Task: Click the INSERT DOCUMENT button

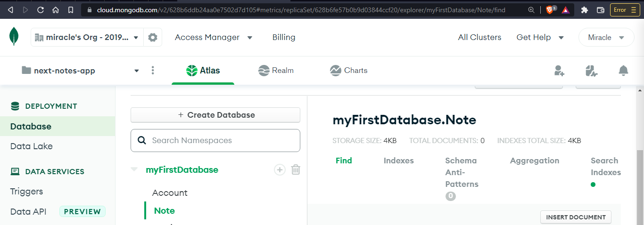Action: [576, 217]
